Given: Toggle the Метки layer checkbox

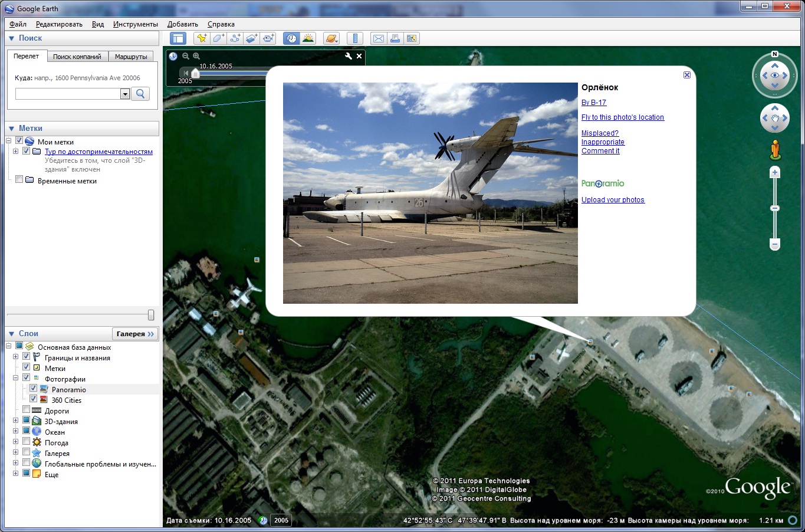Looking at the screenshot, I should 26,367.
